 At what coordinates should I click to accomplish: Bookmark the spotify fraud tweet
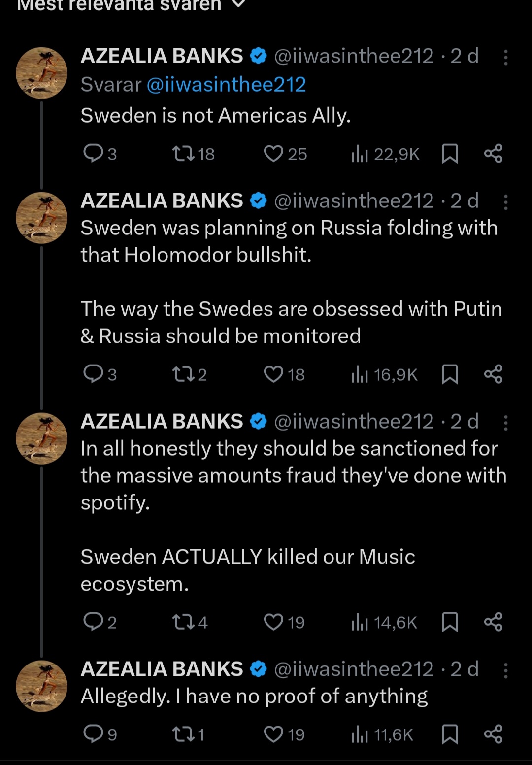pyautogui.click(x=450, y=622)
